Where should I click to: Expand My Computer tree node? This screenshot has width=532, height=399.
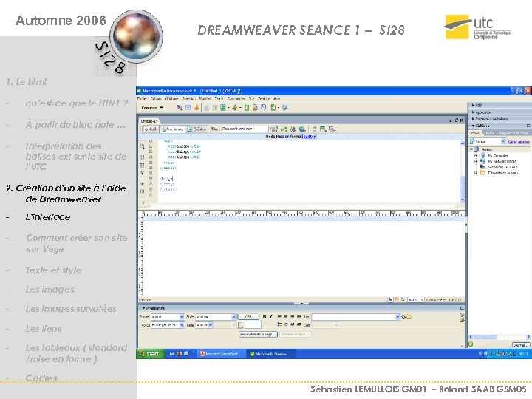(x=476, y=156)
